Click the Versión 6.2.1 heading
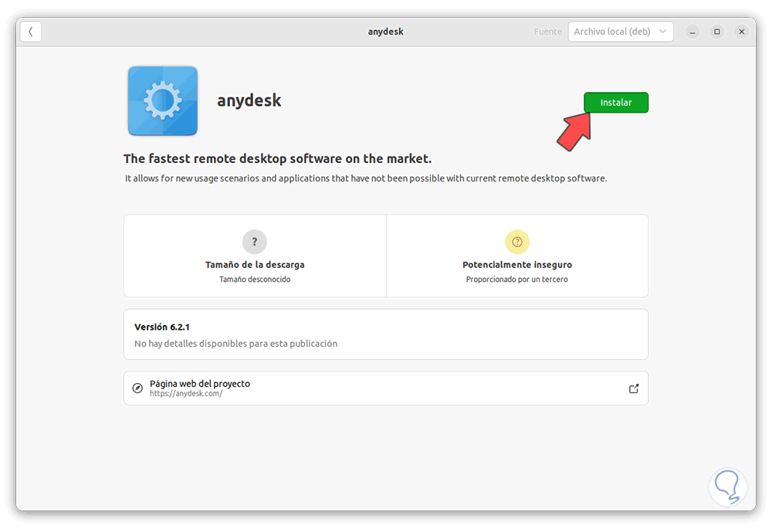Viewport: 772px width, 532px height. click(x=162, y=327)
